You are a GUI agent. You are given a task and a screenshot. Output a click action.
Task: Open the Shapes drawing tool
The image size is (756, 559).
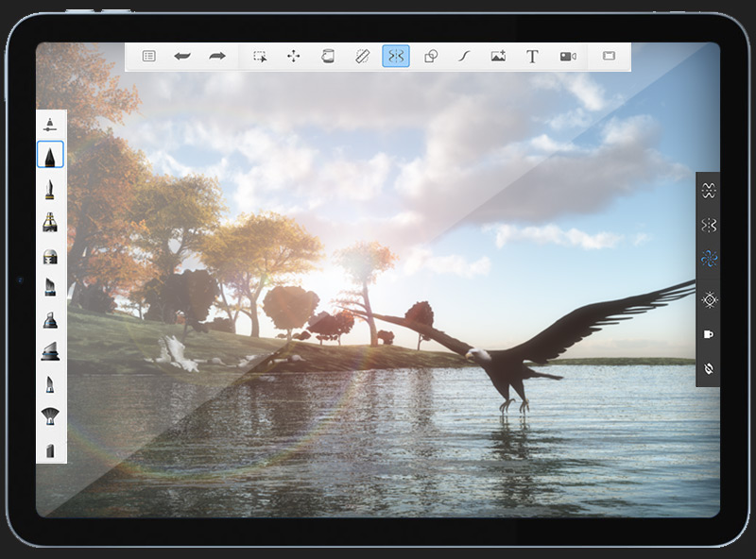431,57
